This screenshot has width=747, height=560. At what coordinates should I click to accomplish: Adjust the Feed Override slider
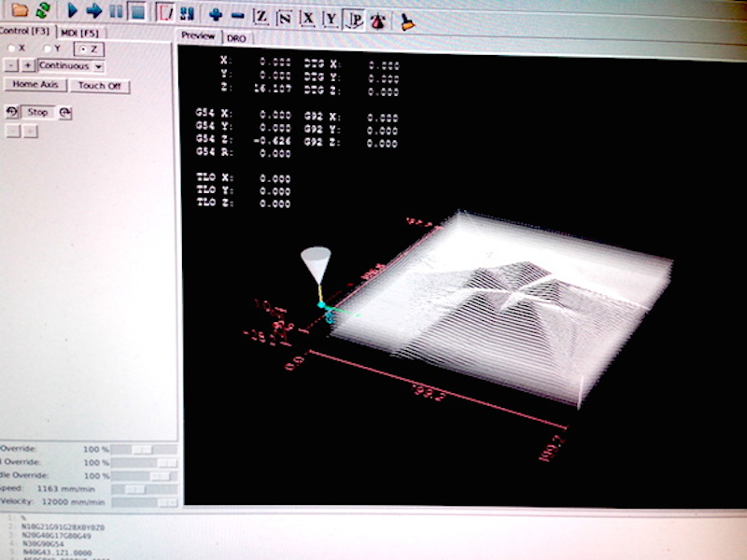click(144, 450)
